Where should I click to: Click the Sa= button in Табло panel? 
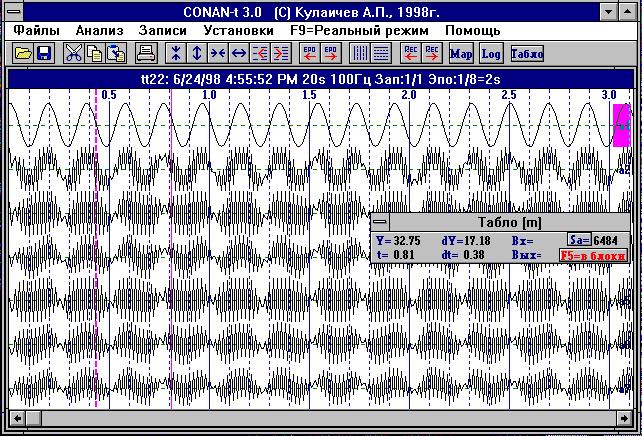tap(578, 240)
